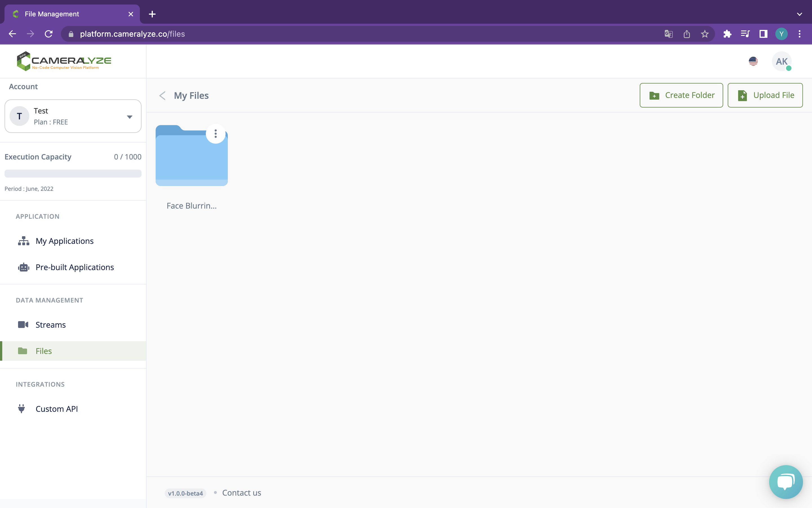This screenshot has height=508, width=812.
Task: Change language via the US flag icon
Action: pos(753,61)
